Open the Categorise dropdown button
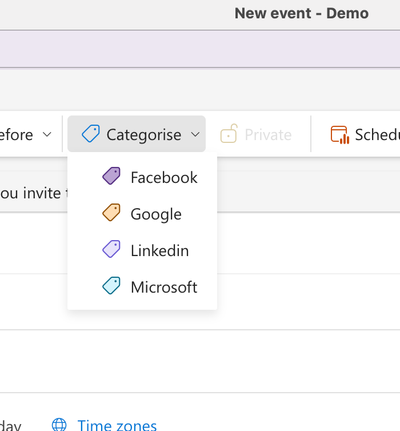The width and height of the screenshot is (400, 431). [x=136, y=134]
